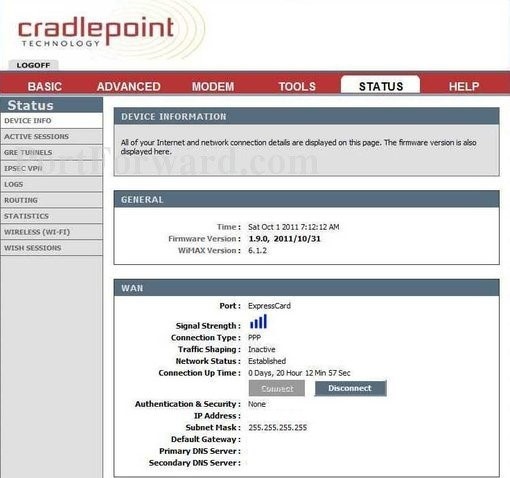Switch to the ADVANCED tab
This screenshot has width=510, height=478.
[129, 86]
